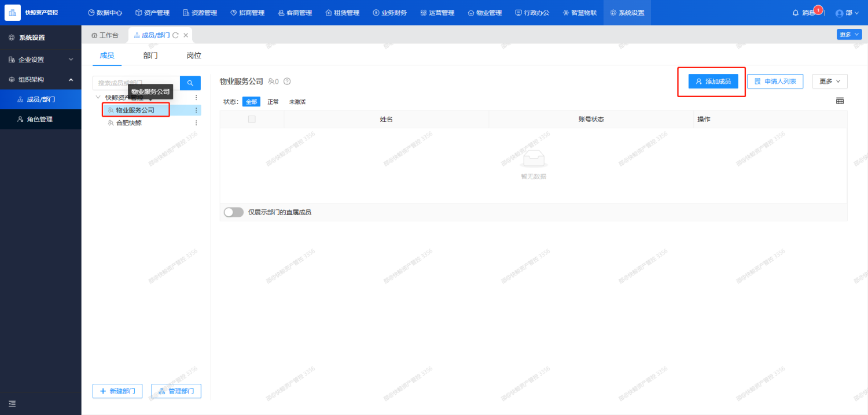868x415 pixels.
Task: Click the refresh icon on 成员/部门 tab
Action: [175, 35]
